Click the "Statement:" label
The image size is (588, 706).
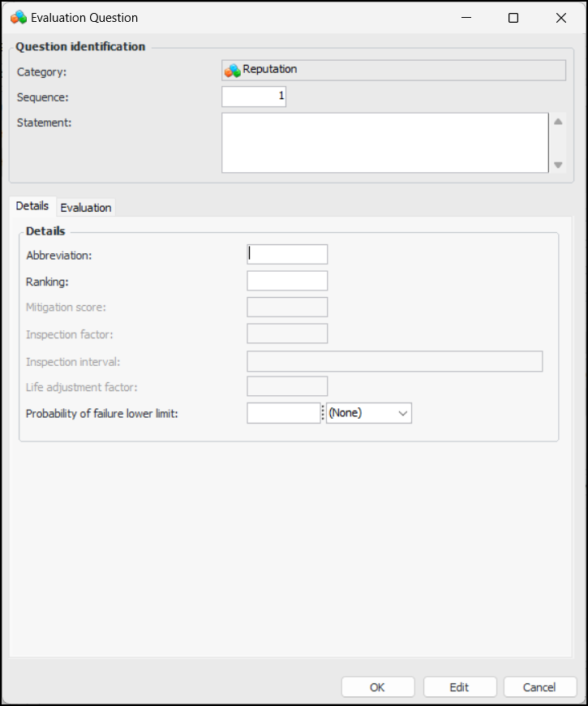tap(44, 123)
